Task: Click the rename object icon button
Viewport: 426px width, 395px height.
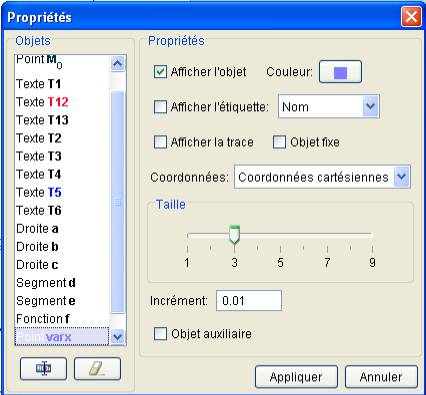Action: tap(43, 369)
